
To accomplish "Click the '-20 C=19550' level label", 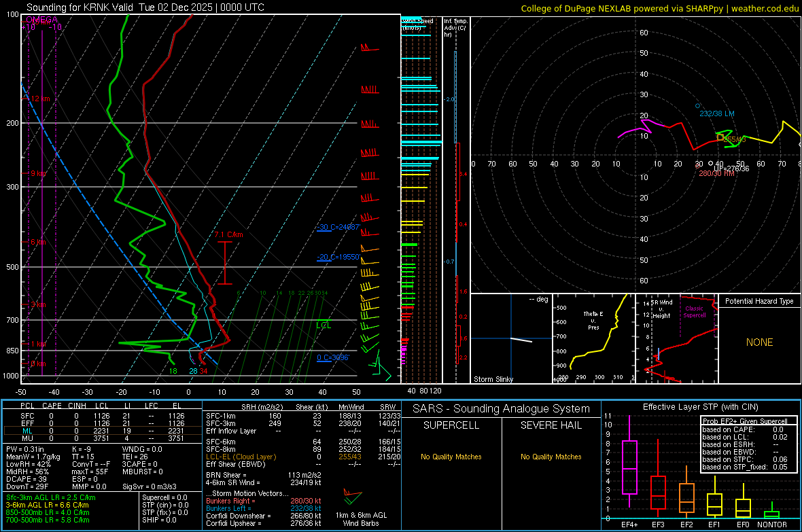I will click(x=338, y=257).
